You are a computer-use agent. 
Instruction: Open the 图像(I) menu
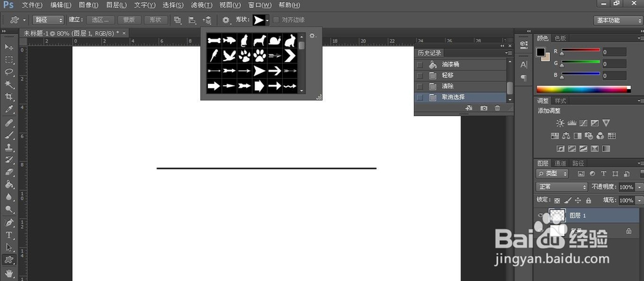click(88, 5)
